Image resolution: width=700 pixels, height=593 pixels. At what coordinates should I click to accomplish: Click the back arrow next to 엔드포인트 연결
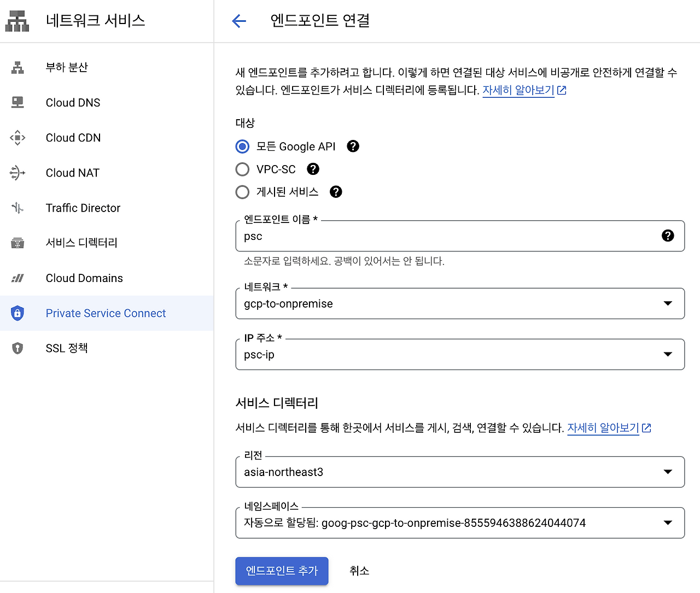pos(239,20)
